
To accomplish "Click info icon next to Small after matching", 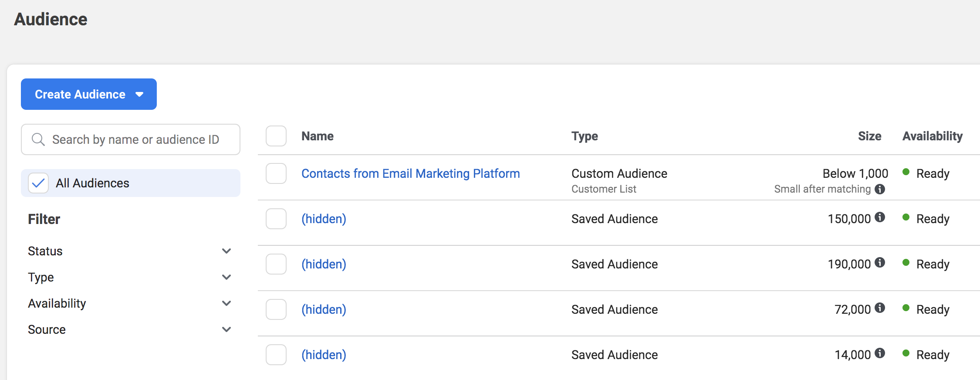I will click(x=880, y=189).
